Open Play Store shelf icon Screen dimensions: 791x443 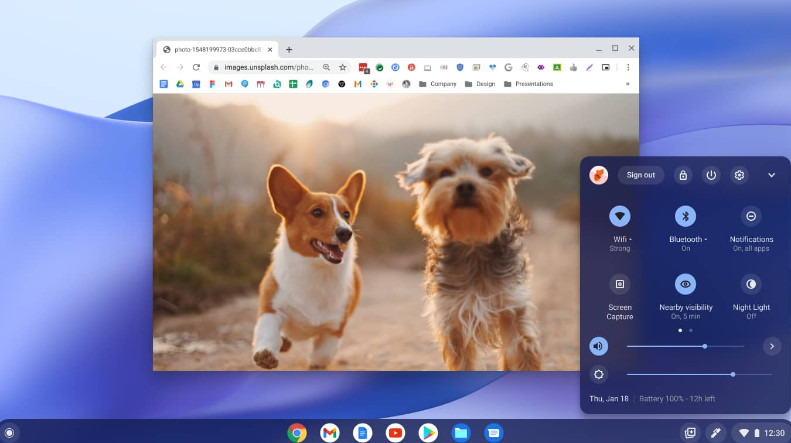(428, 432)
